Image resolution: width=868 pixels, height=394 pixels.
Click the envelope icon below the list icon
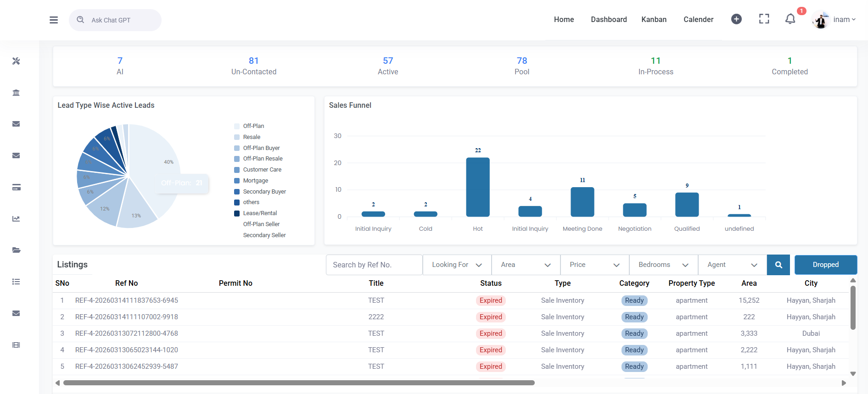coord(16,313)
